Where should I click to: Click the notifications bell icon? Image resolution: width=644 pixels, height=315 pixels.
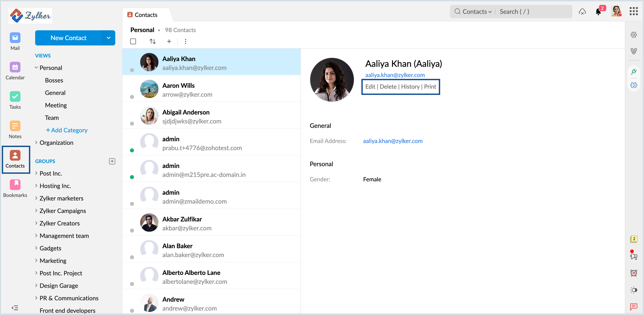[x=598, y=12]
